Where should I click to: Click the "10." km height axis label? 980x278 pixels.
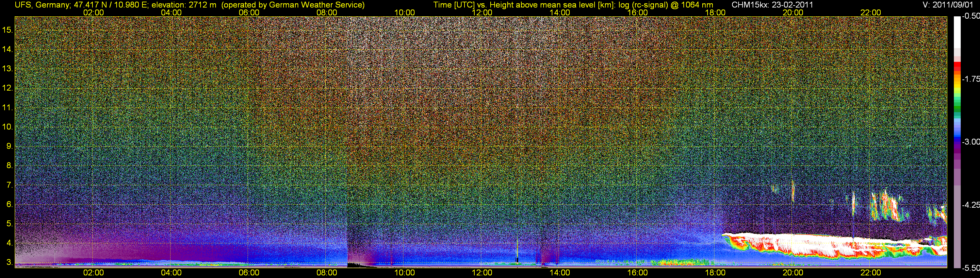click(x=8, y=127)
